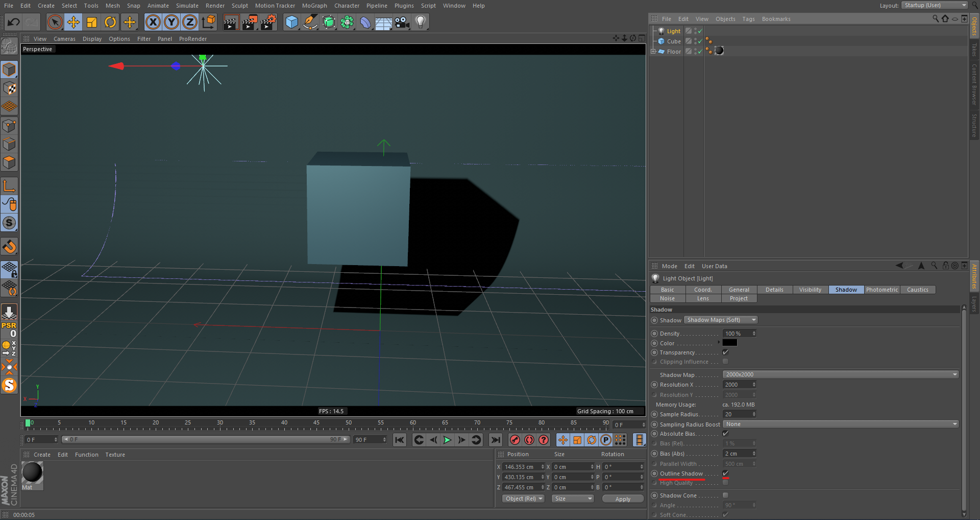
Task: Click Record Active Objects keyframe button
Action: click(515, 440)
